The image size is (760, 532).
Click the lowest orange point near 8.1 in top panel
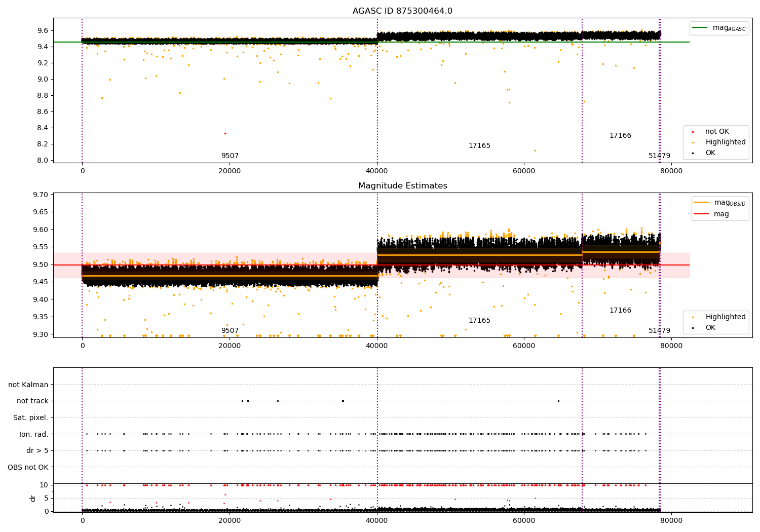tap(535, 150)
